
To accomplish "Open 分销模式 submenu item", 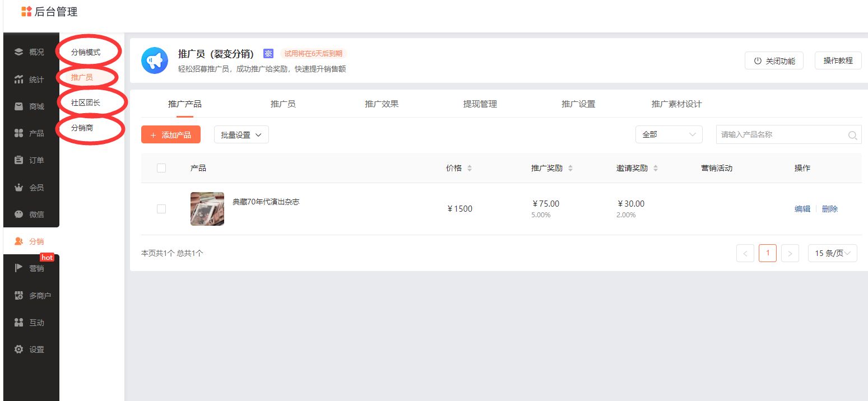I will 86,52.
